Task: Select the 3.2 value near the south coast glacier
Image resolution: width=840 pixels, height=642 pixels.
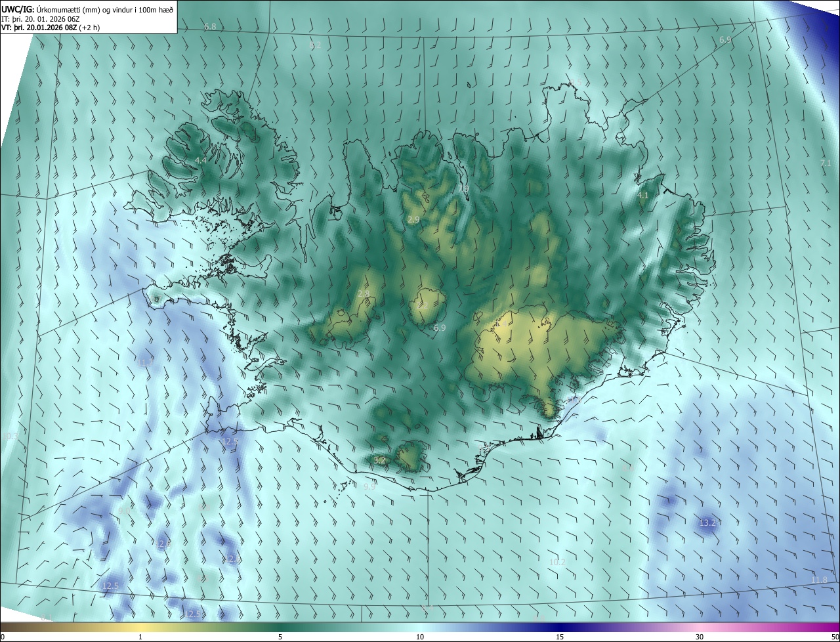Action: pyautogui.click(x=379, y=461)
